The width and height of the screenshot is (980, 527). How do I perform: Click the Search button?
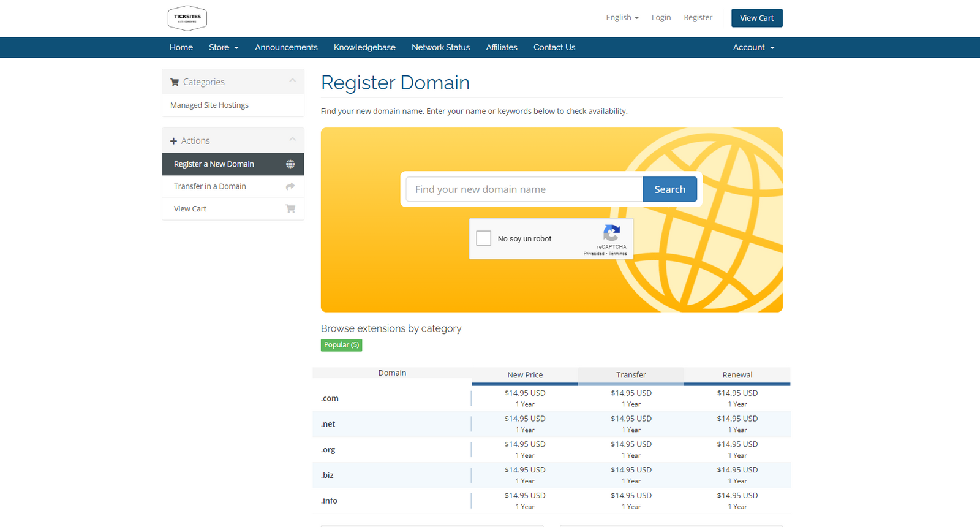669,189
